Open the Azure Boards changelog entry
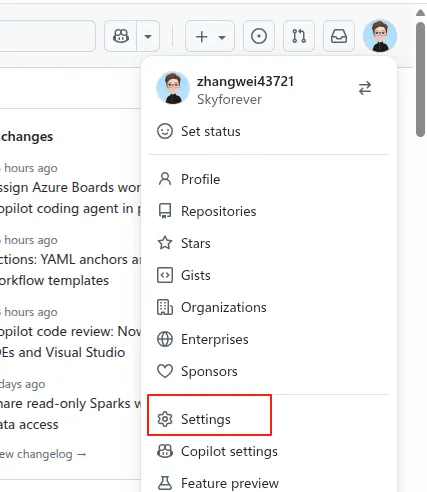This screenshot has height=492, width=427. tap(70, 198)
